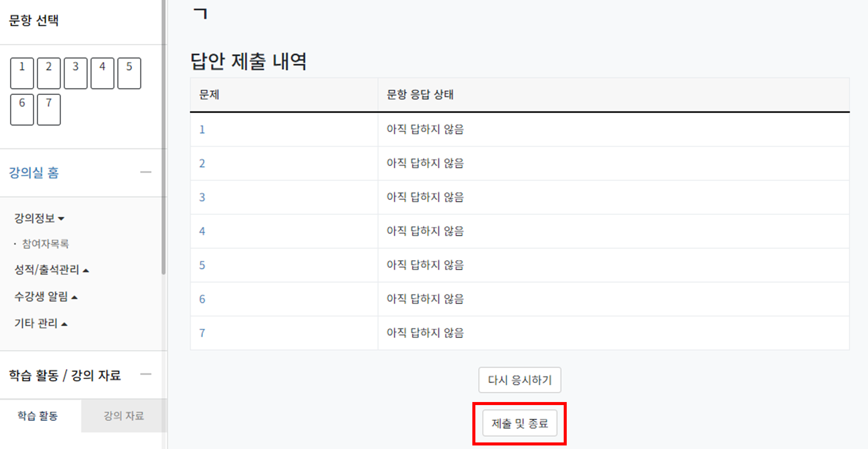Select question box 1 in navigation

click(22, 73)
